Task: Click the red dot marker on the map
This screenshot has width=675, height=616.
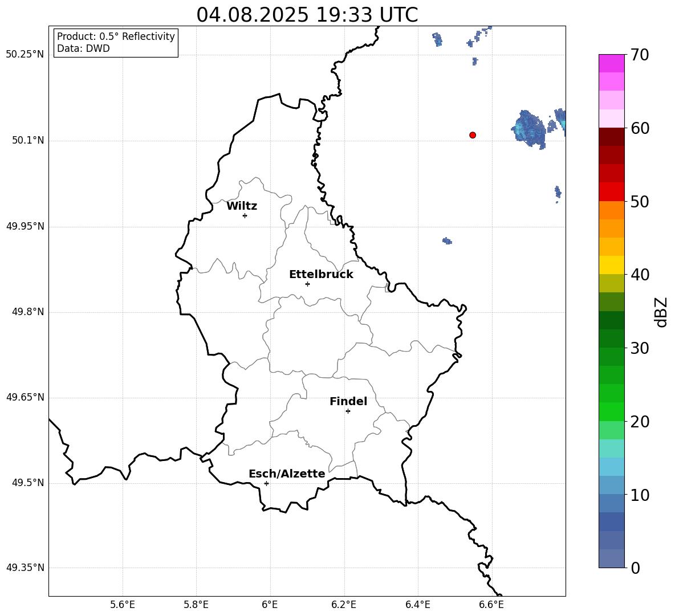Action: point(473,135)
